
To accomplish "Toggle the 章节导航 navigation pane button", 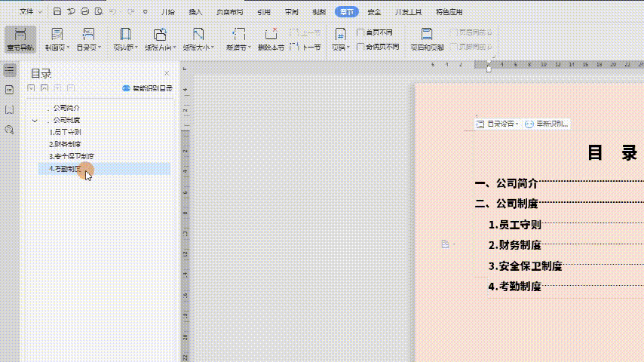I will pyautogui.click(x=20, y=39).
